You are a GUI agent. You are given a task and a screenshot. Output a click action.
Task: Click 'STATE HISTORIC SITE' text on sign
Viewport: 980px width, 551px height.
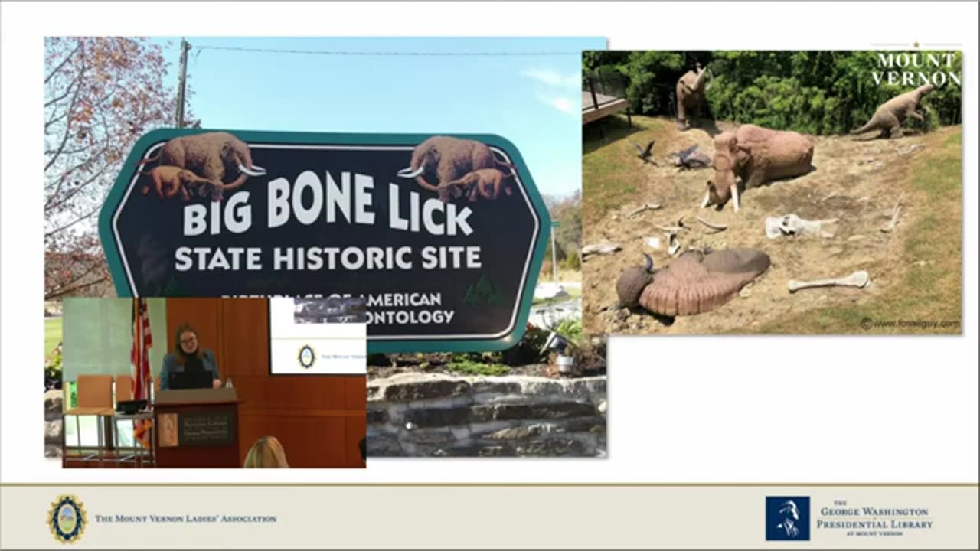click(x=328, y=258)
